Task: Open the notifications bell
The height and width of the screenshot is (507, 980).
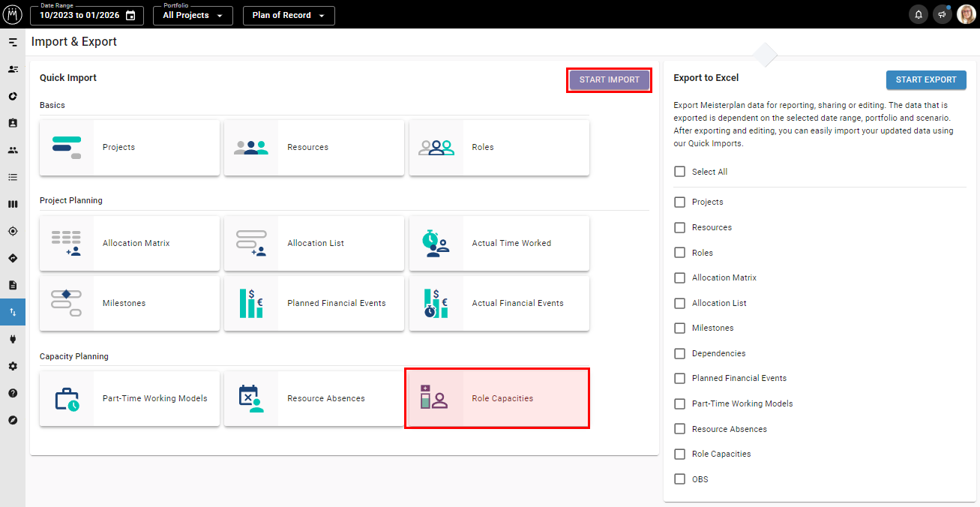Action: (x=918, y=14)
